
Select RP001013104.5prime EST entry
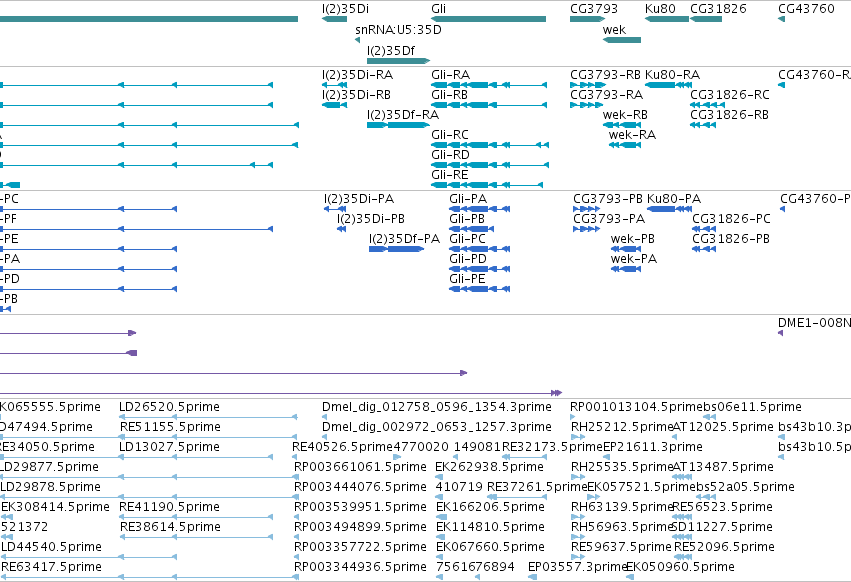[637, 407]
